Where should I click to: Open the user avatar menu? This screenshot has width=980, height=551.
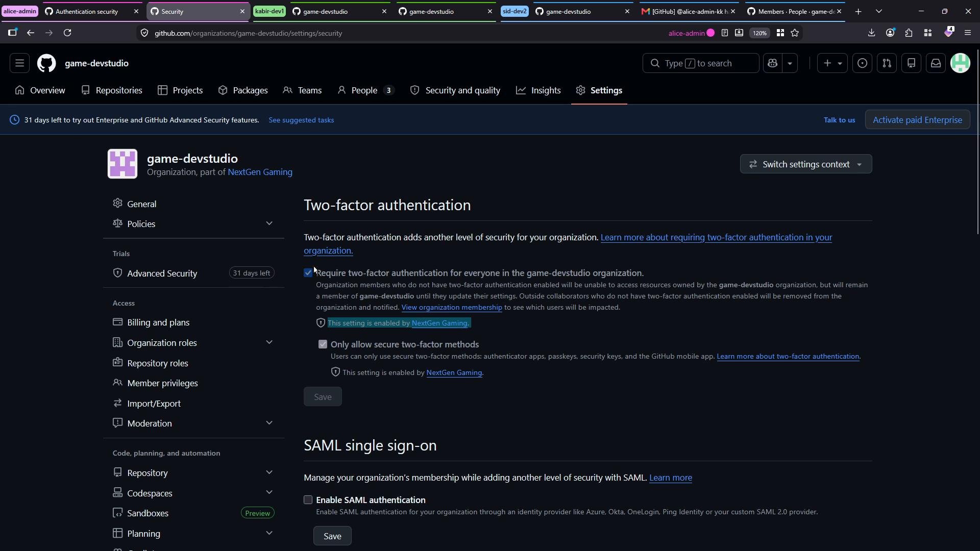pyautogui.click(x=960, y=63)
